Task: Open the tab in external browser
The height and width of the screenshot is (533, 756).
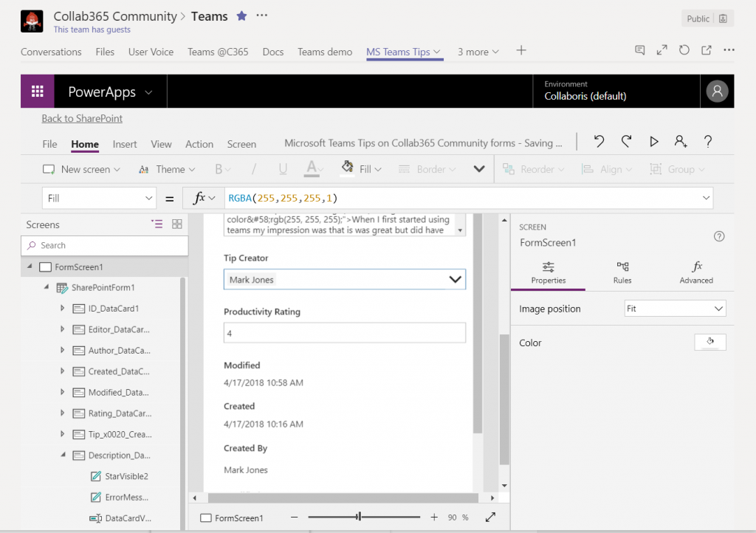Action: point(707,50)
